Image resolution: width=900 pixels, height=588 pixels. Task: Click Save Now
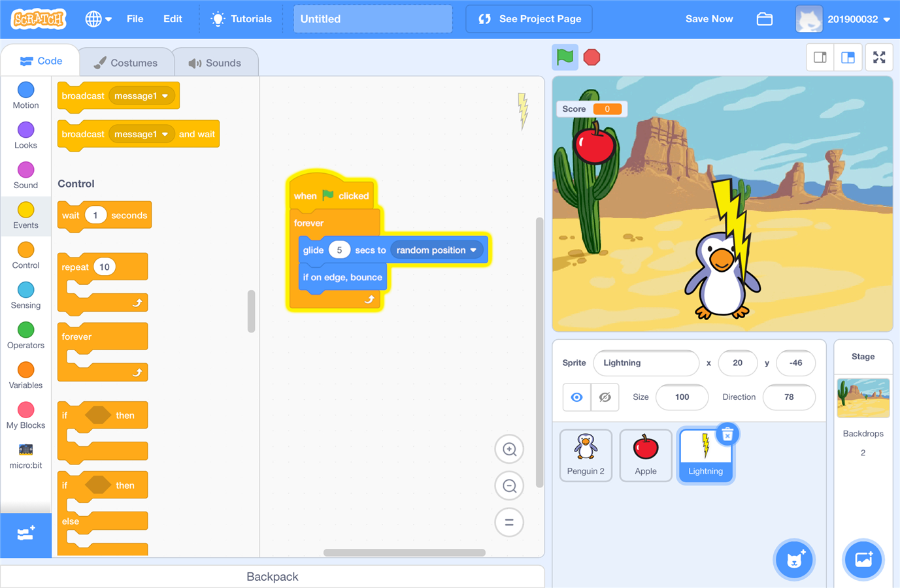[x=708, y=19]
